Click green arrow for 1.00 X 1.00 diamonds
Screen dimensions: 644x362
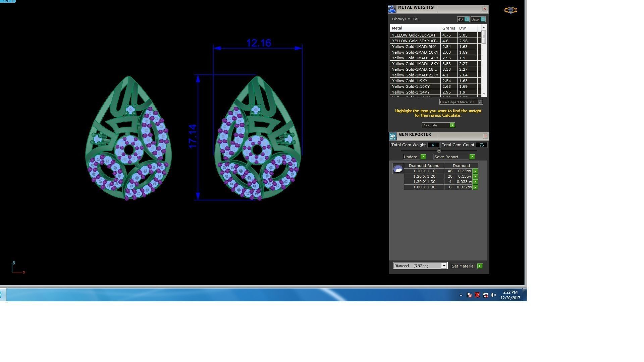pos(475,187)
